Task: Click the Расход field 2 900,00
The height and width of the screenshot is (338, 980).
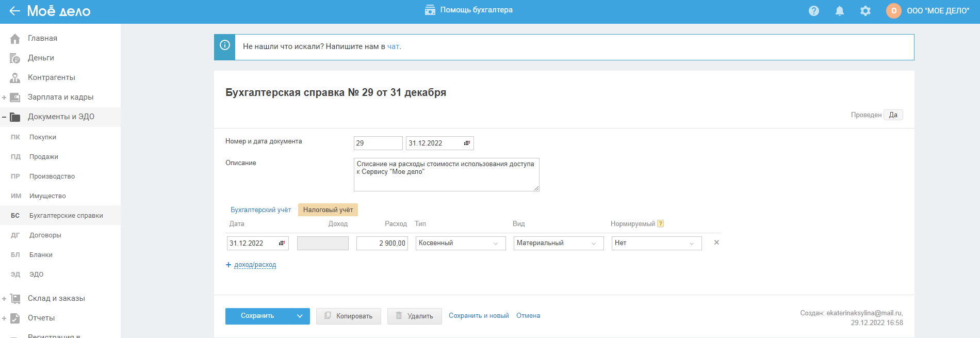Action: coord(382,243)
